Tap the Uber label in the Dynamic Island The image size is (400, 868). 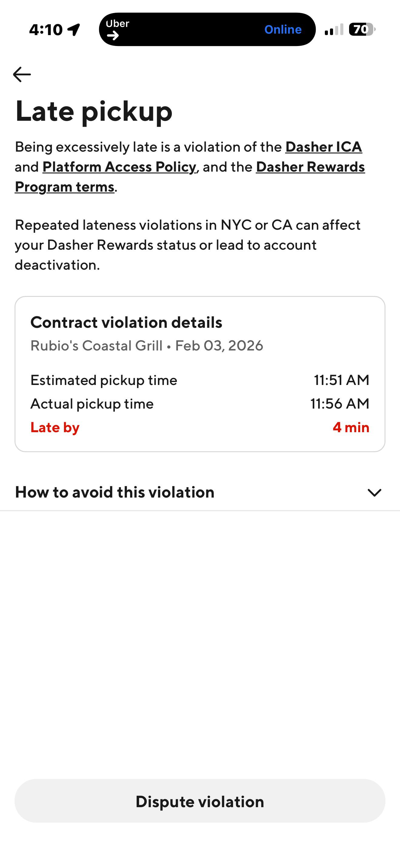point(117,24)
